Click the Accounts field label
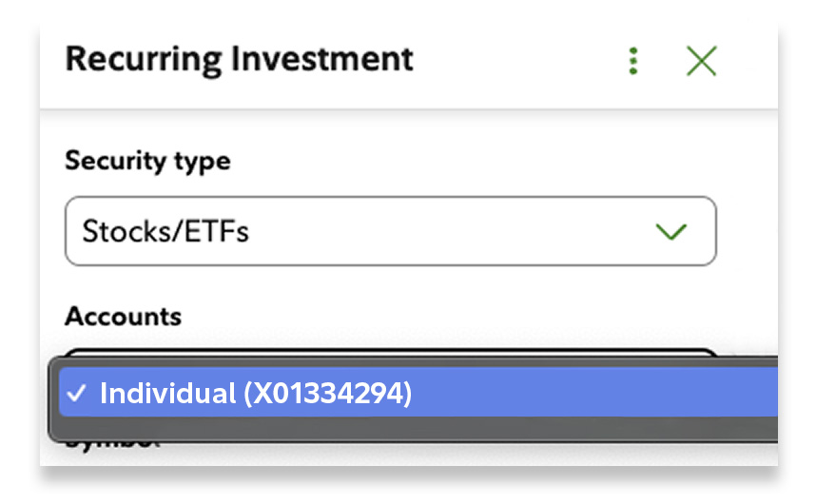This screenshot has height=504, width=816. pyautogui.click(x=123, y=316)
